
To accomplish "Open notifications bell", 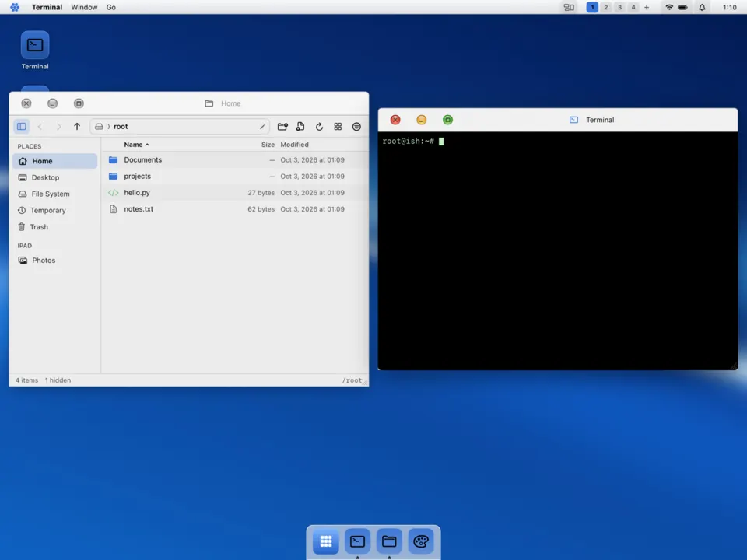I will pyautogui.click(x=702, y=7).
